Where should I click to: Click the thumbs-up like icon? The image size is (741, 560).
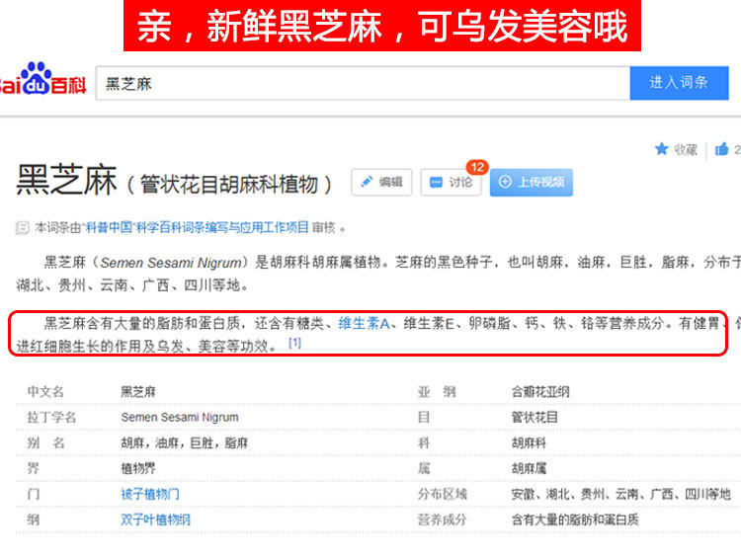[x=721, y=149]
